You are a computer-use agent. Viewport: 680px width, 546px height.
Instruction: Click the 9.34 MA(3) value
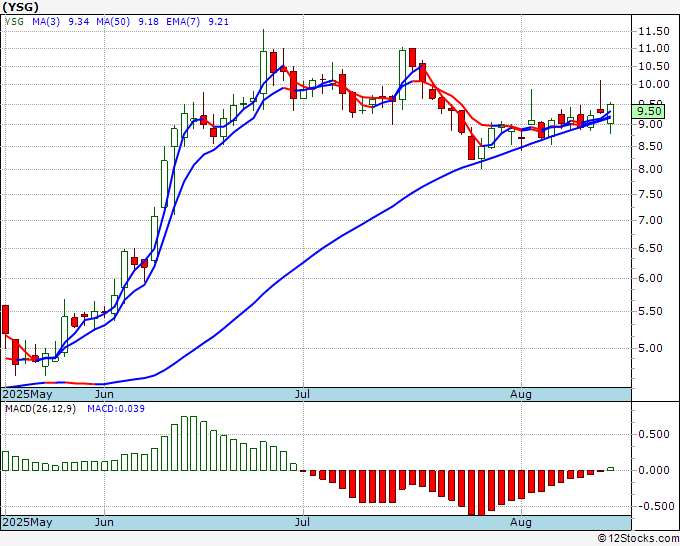(x=78, y=21)
